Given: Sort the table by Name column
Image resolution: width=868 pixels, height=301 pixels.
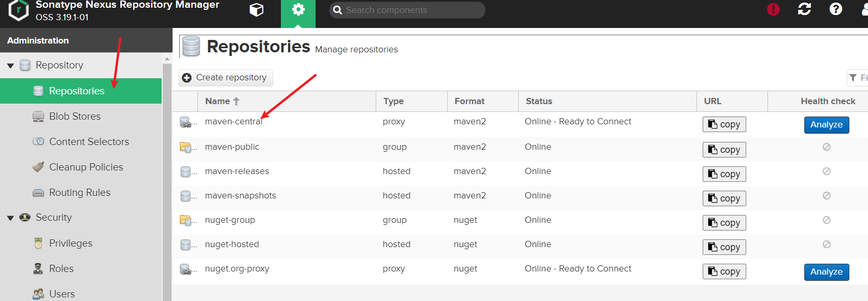Looking at the screenshot, I should click(287, 101).
